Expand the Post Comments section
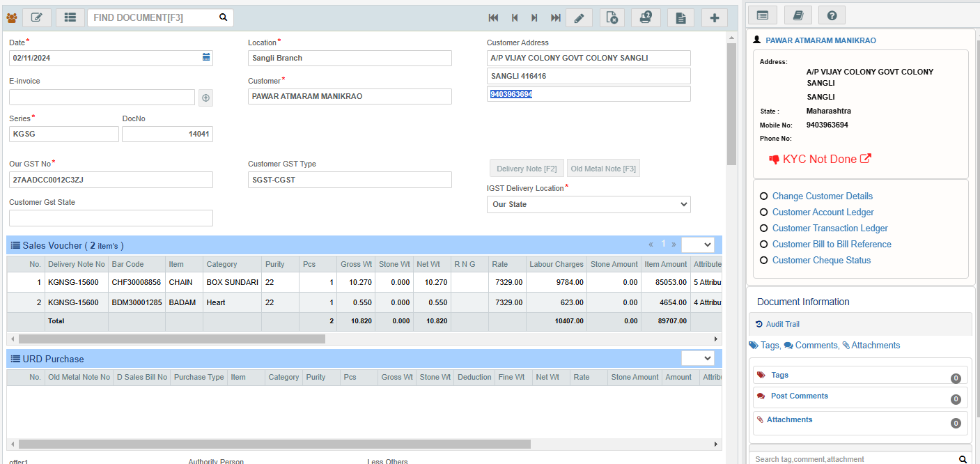This screenshot has width=980, height=464. tap(861, 396)
